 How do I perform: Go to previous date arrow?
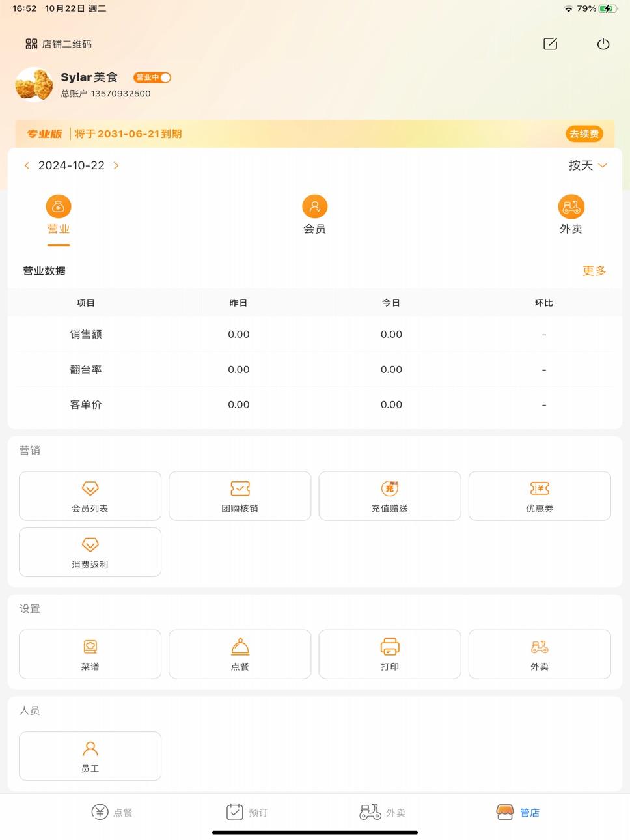point(27,165)
